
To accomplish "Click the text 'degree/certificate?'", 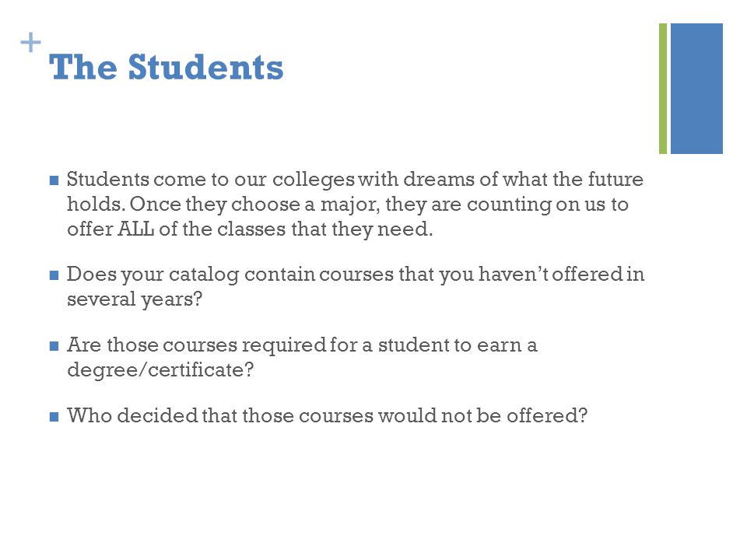I will tap(160, 370).
